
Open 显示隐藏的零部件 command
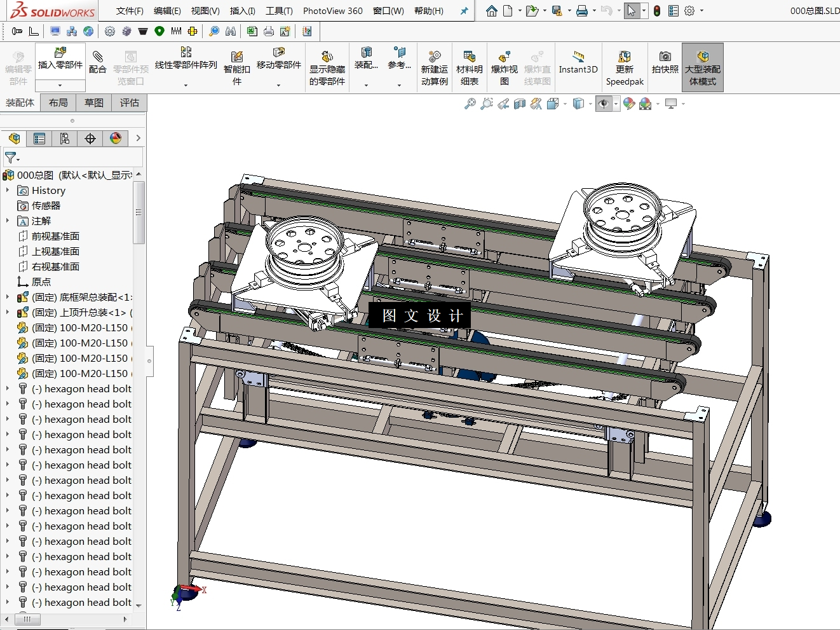(x=327, y=68)
